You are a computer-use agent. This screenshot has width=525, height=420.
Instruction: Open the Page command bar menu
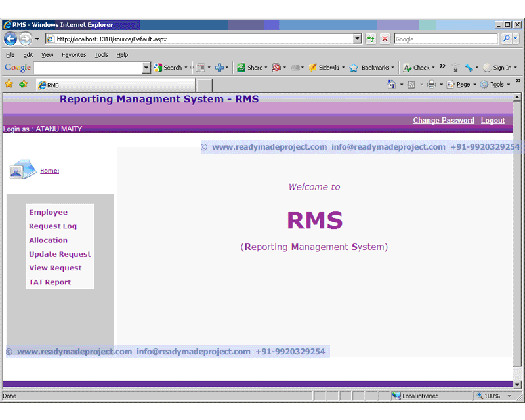(461, 85)
